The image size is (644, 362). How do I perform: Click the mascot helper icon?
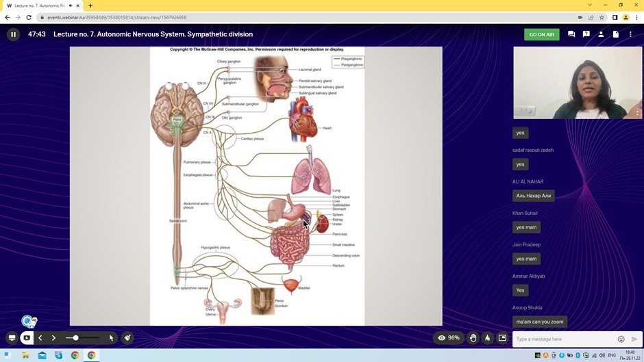[29, 322]
